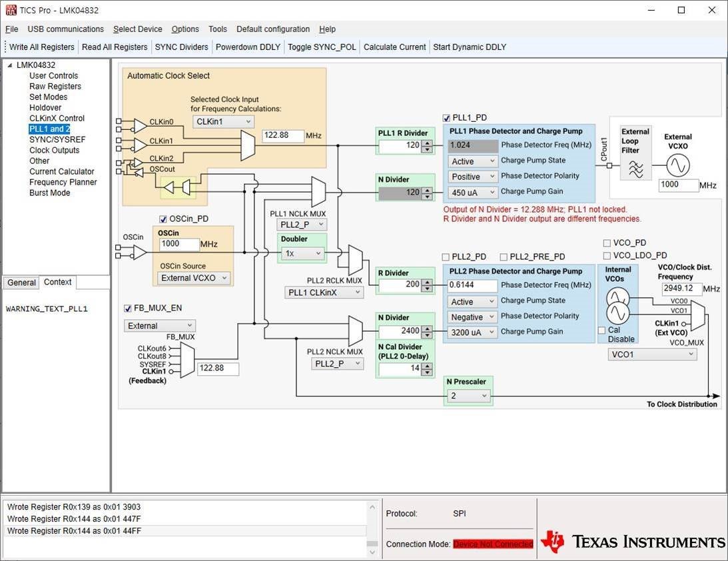This screenshot has width=728, height=561.
Task: Click Write All Registers button
Action: 42,47
